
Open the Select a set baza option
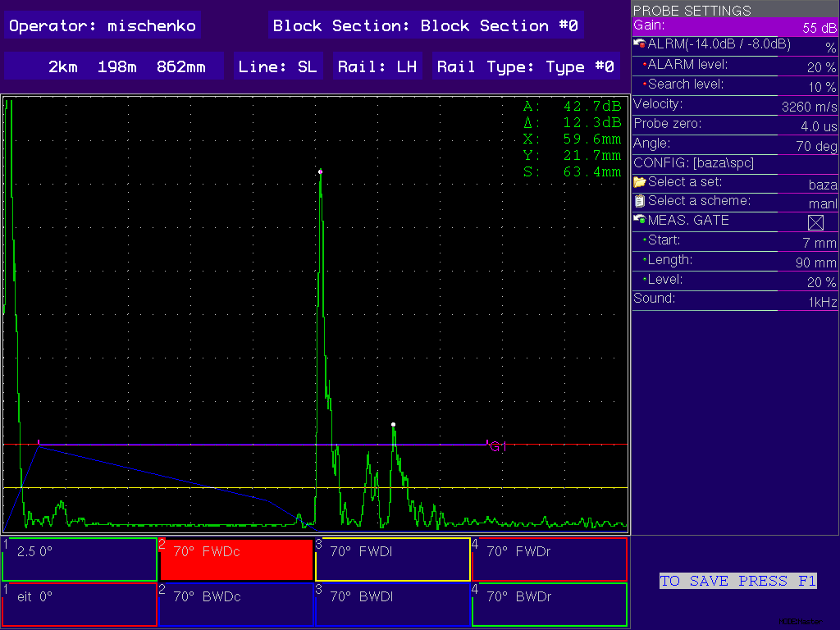coord(735,183)
